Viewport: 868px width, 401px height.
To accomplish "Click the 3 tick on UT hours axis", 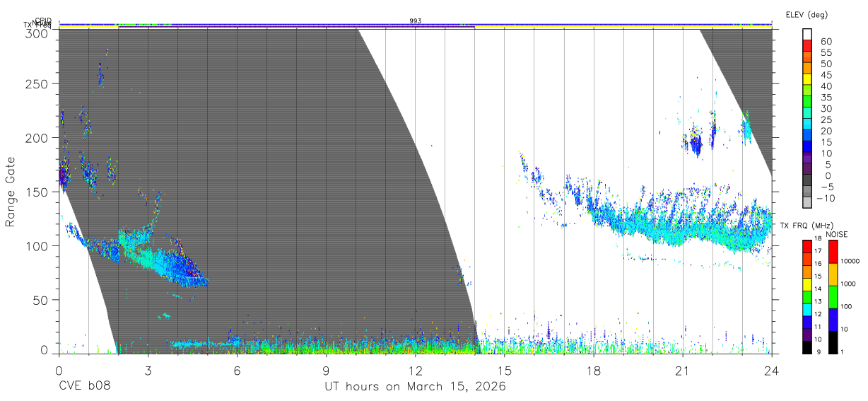I will (x=148, y=370).
